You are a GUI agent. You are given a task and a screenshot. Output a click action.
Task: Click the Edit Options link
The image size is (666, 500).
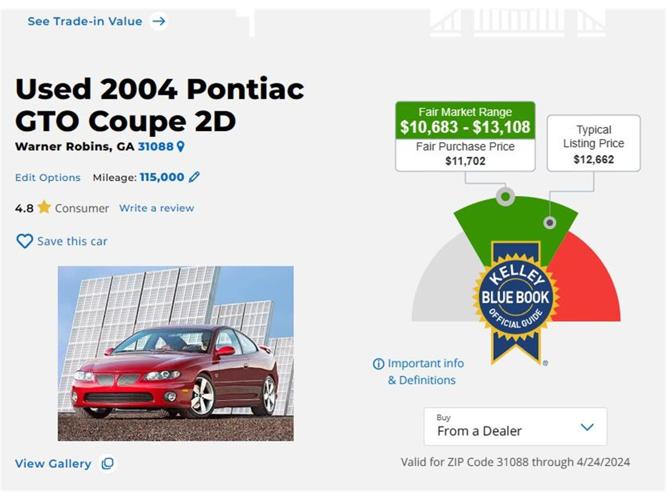pyautogui.click(x=48, y=178)
